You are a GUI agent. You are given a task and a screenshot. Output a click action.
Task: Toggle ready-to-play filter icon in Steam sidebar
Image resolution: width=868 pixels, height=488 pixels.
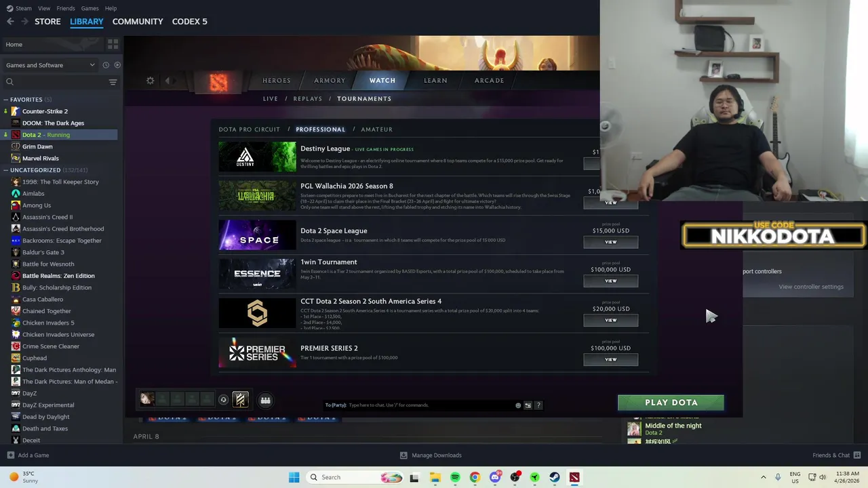[117, 65]
